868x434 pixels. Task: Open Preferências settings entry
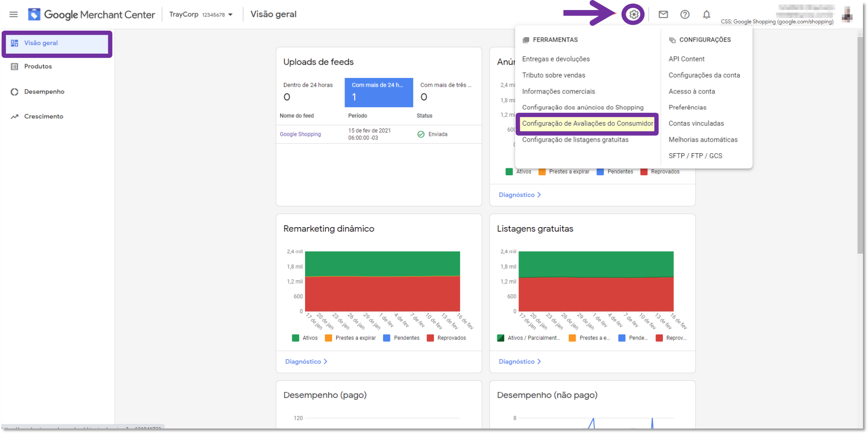click(x=687, y=107)
